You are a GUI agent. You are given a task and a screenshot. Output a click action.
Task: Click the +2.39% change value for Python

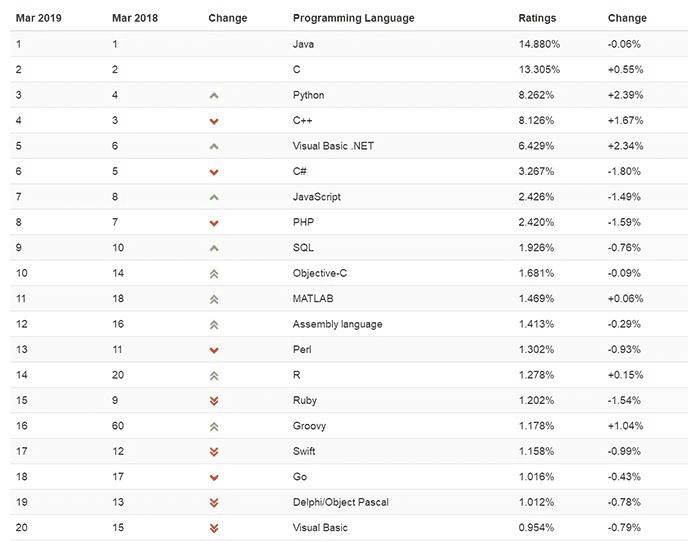(x=625, y=95)
